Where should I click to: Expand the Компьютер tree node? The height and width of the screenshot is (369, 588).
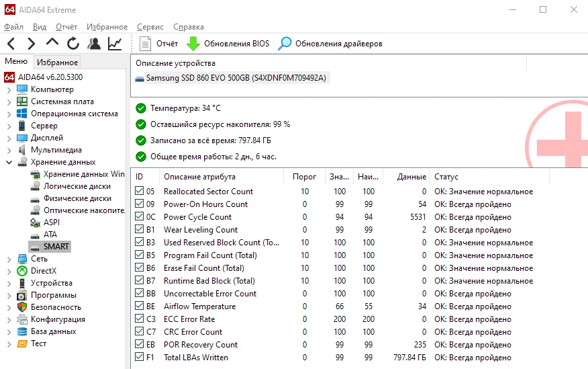(9, 90)
